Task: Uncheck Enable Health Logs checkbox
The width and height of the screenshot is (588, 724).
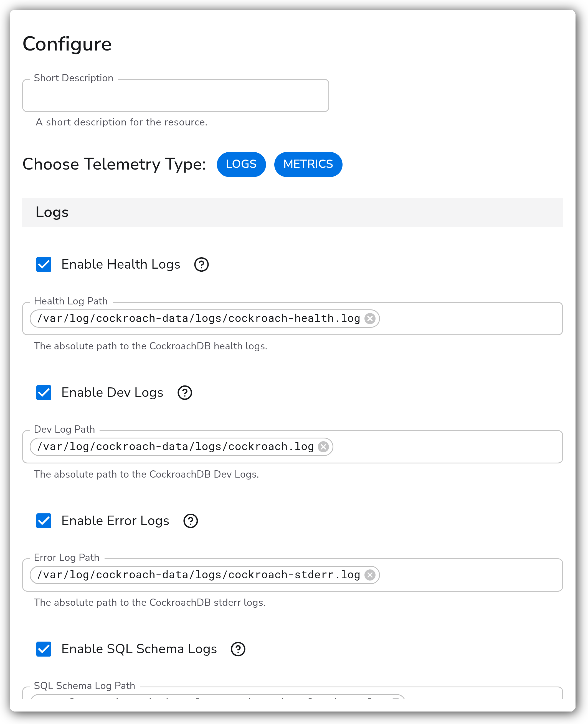Action: [44, 264]
